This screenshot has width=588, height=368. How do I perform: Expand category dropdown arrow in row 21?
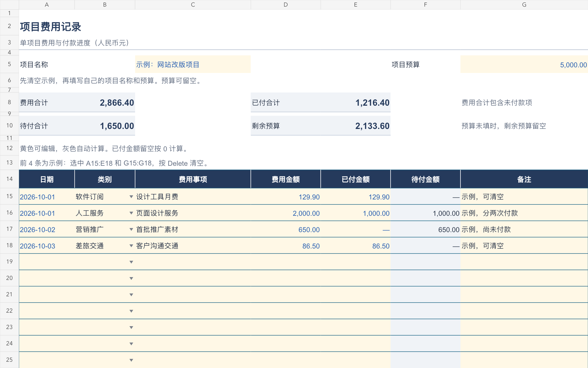click(131, 295)
